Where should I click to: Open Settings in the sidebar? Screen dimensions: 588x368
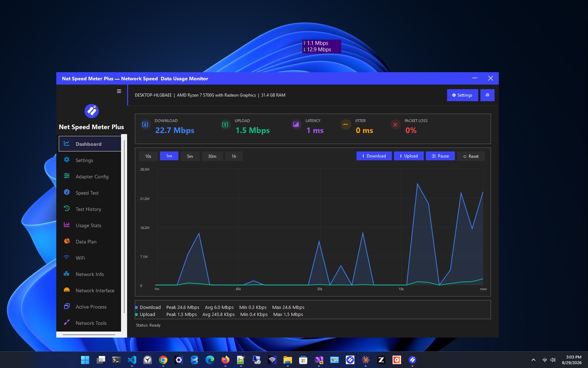click(x=90, y=160)
